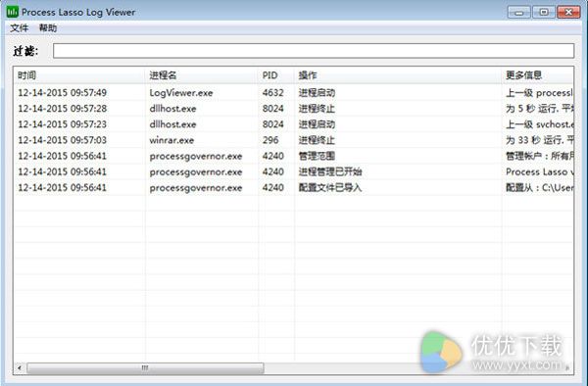The width and height of the screenshot is (588, 386).
Task: Click the Process Lasso app icon in title bar
Action: tap(13, 12)
